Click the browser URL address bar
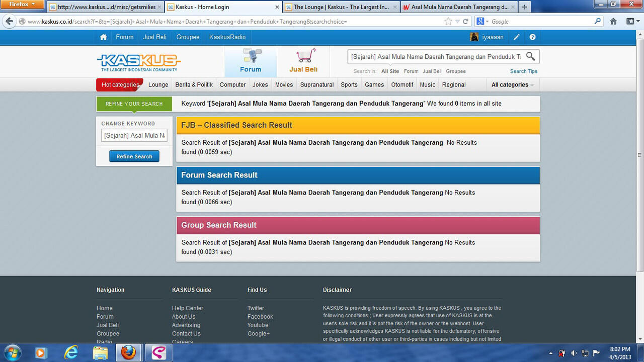Screen dimensions: 644x362 pos(234,22)
